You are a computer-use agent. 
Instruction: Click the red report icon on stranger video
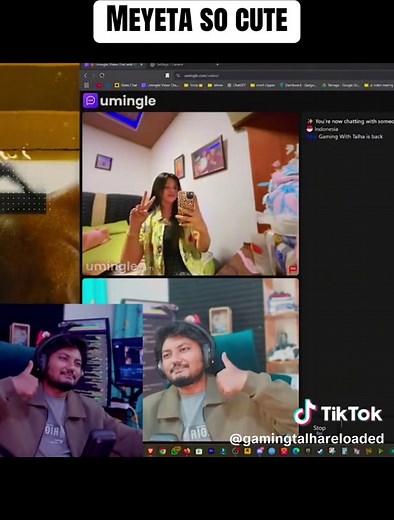click(x=293, y=269)
